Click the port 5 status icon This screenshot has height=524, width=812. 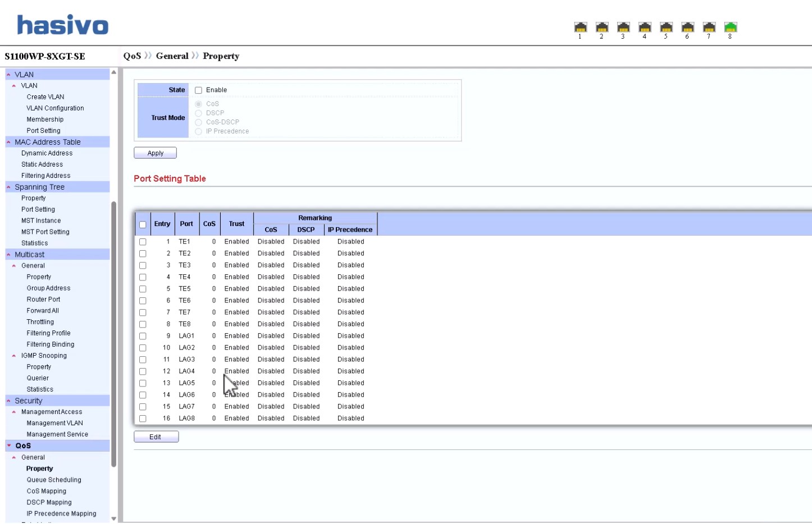[666, 27]
